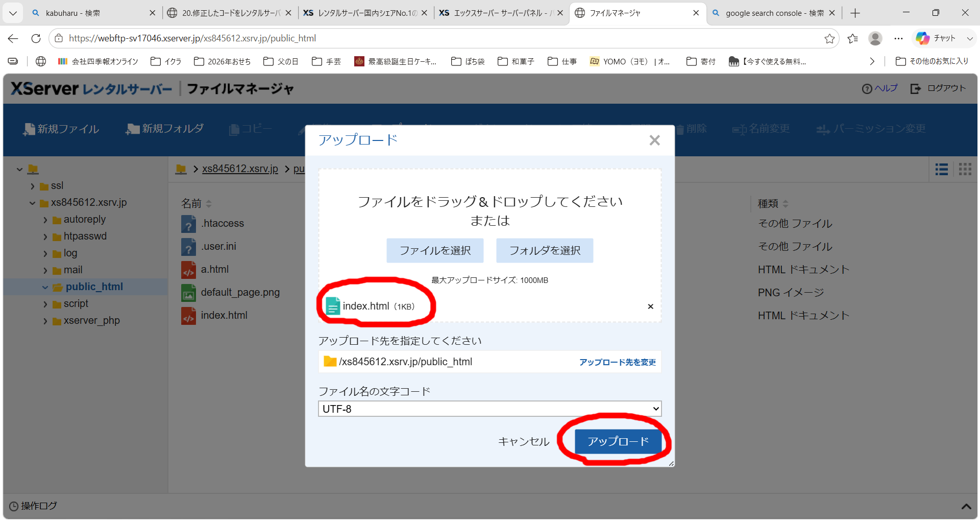Click the logout icon button
This screenshot has width=980, height=521.
pos(916,89)
